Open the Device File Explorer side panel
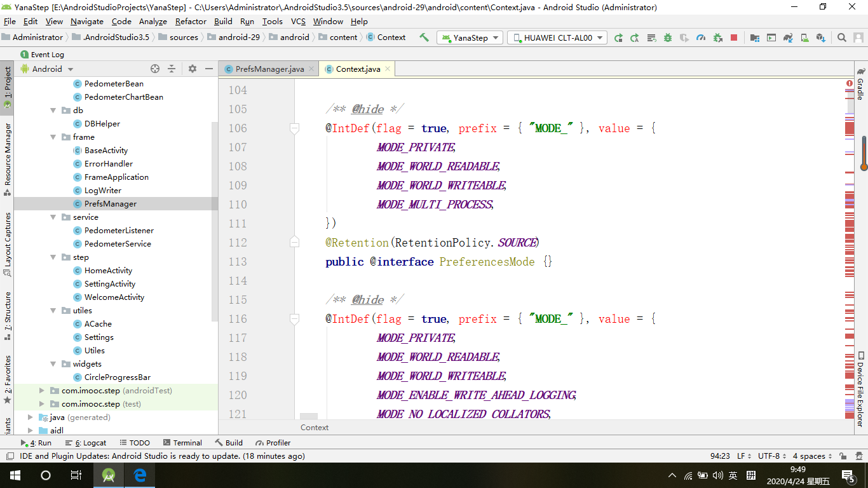This screenshot has width=868, height=488. [x=860, y=389]
